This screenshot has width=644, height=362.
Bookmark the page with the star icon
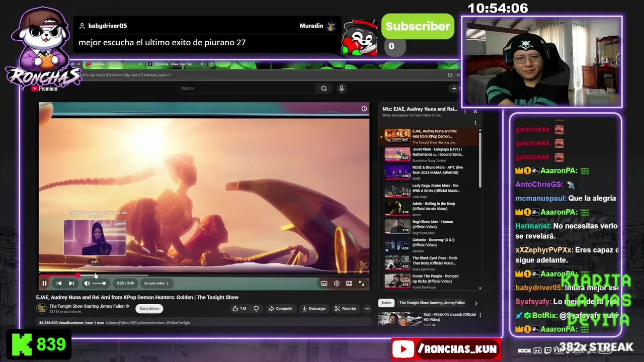point(458,75)
